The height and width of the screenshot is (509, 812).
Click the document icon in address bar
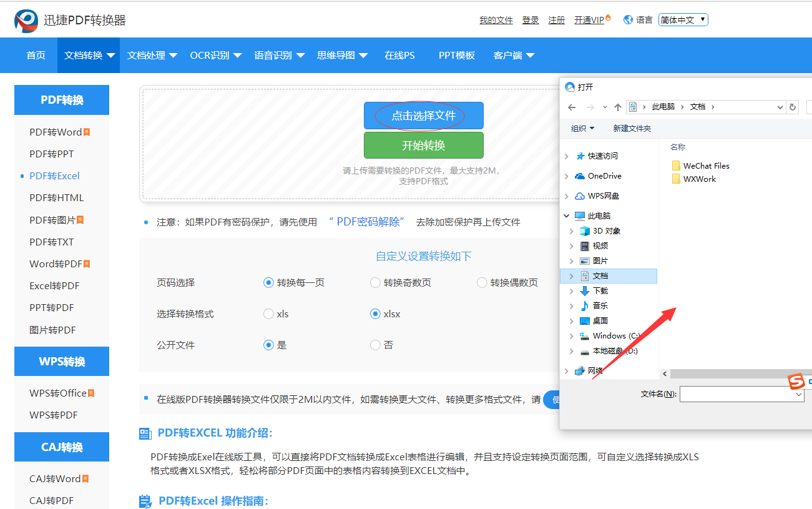tap(633, 107)
